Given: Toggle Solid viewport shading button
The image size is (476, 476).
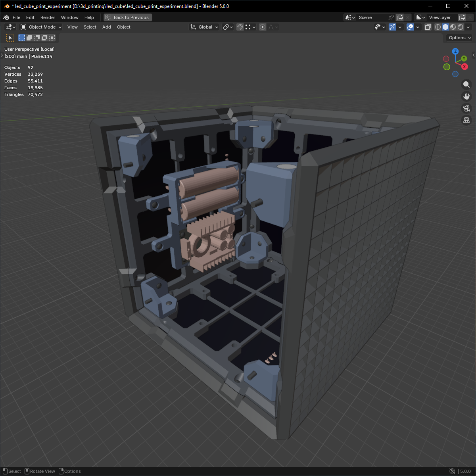Looking at the screenshot, I should coord(445,27).
